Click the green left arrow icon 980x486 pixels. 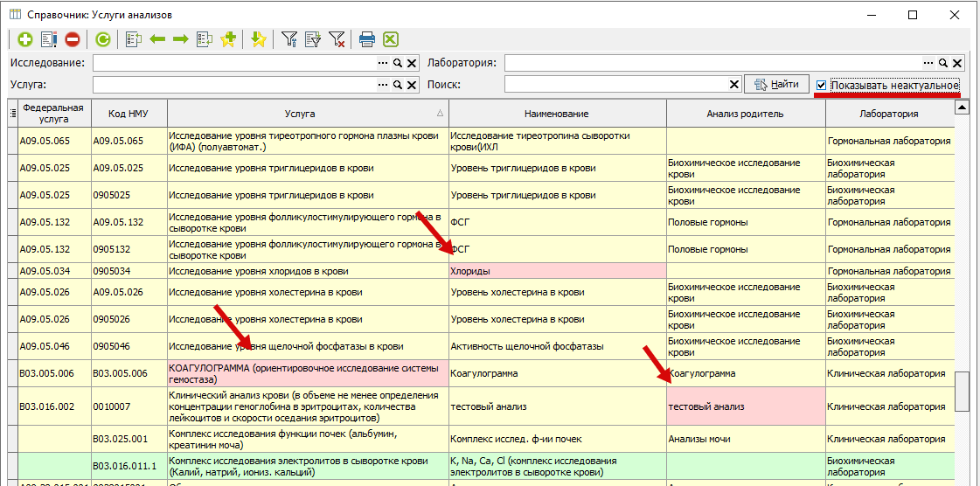click(x=157, y=40)
